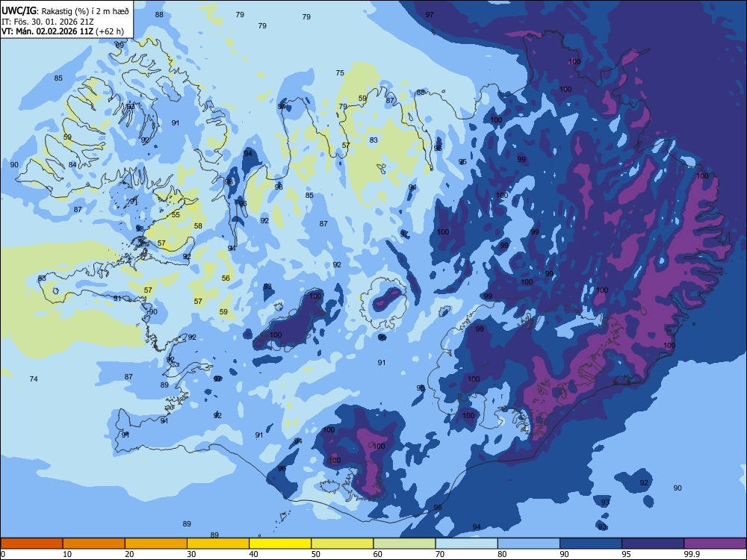
Task: Click the title 'UWC/IG: Rakastig (%) í 2 m hæð'
Action: point(65,11)
